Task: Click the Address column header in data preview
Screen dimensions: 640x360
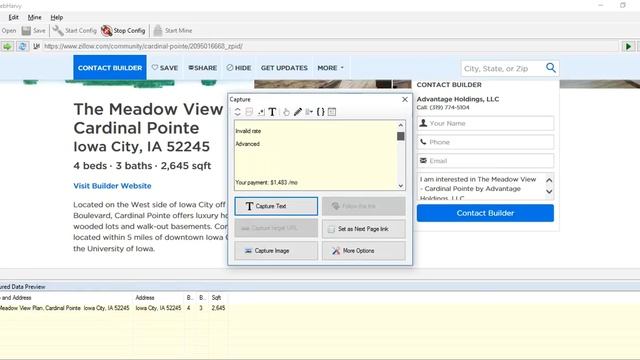Action: tap(145, 298)
